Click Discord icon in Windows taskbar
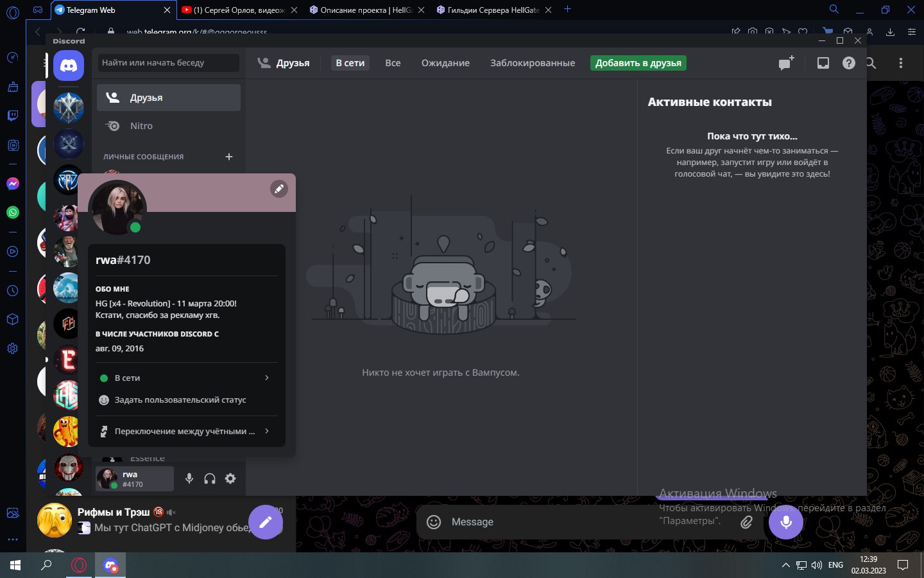The image size is (924, 578). pos(110,566)
